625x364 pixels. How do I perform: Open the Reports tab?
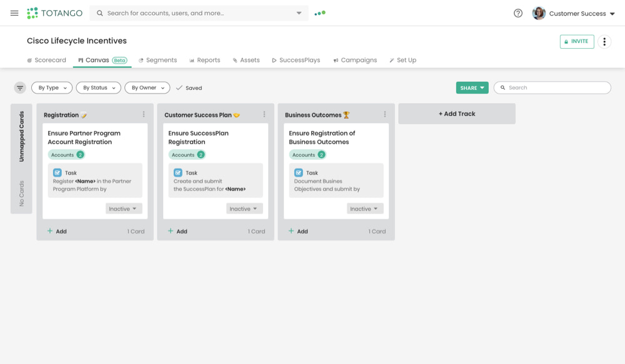(204, 60)
